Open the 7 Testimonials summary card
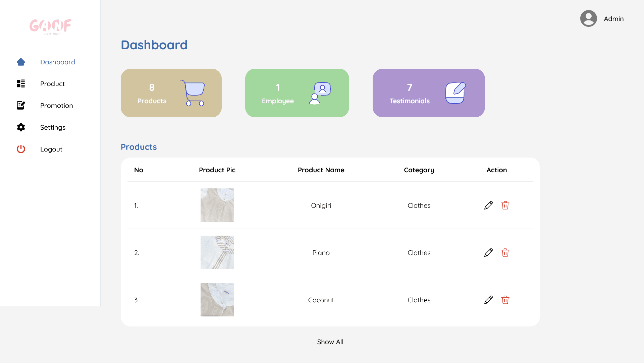 (428, 93)
